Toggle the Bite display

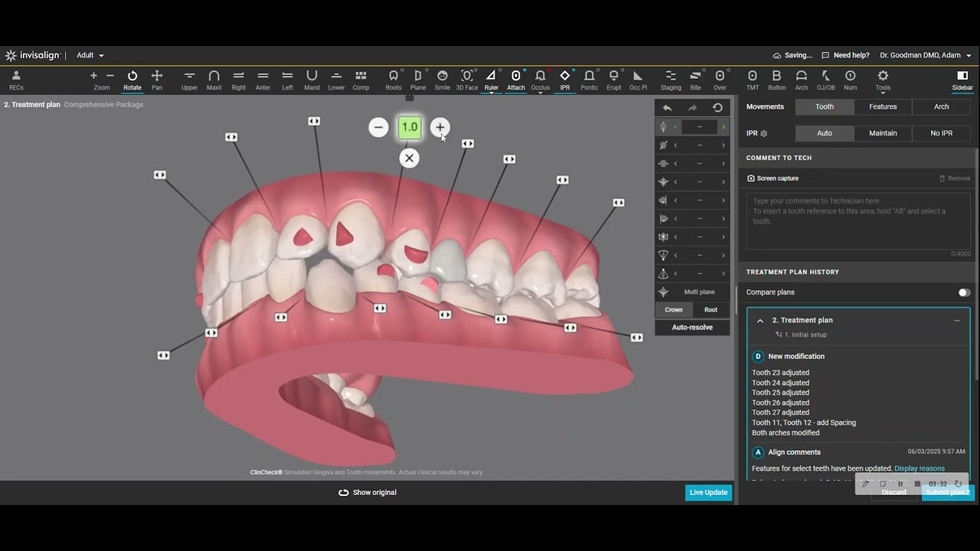695,80
